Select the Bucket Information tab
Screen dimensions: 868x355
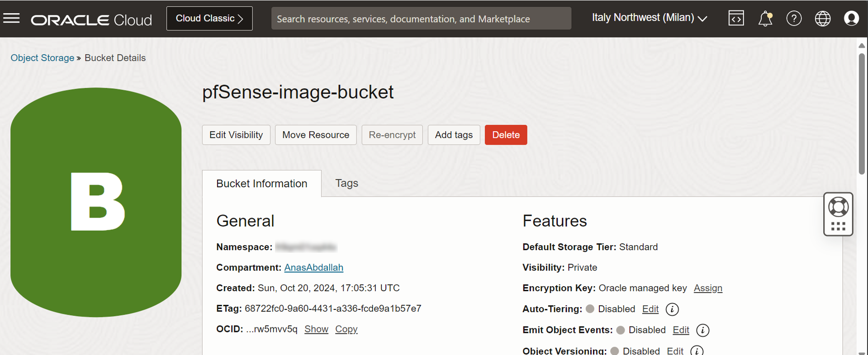(x=262, y=184)
